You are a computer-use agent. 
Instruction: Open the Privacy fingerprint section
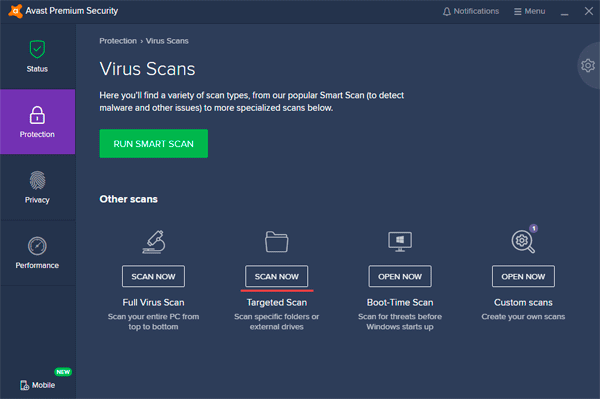point(37,187)
